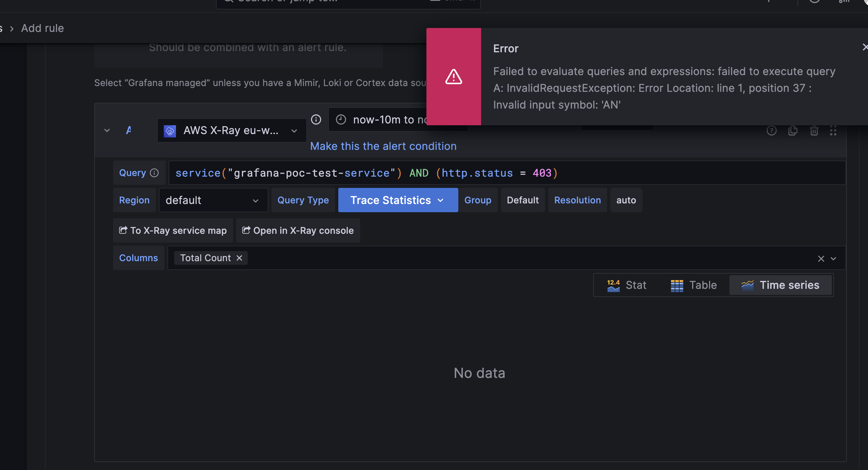Switch view to Time series
Image resolution: width=868 pixels, height=470 pixels.
781,285
